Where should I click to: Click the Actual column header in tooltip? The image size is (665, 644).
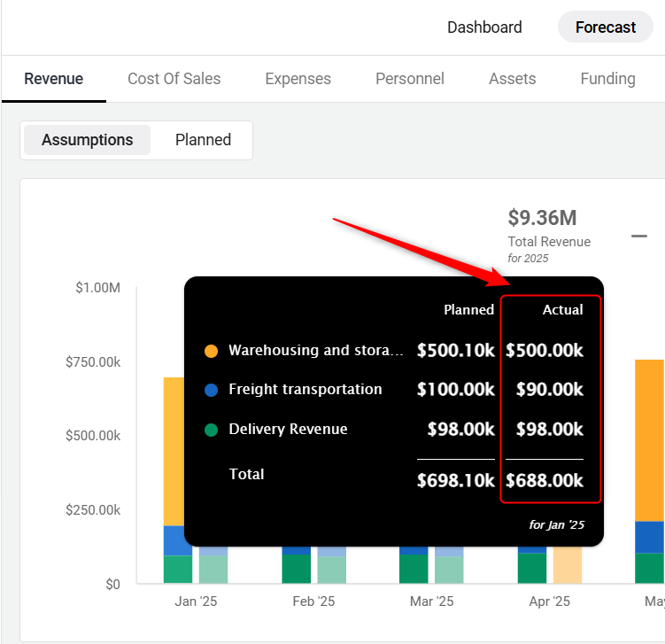point(562,309)
